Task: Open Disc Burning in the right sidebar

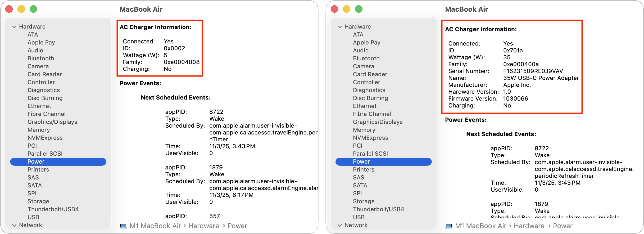Action: pos(370,98)
